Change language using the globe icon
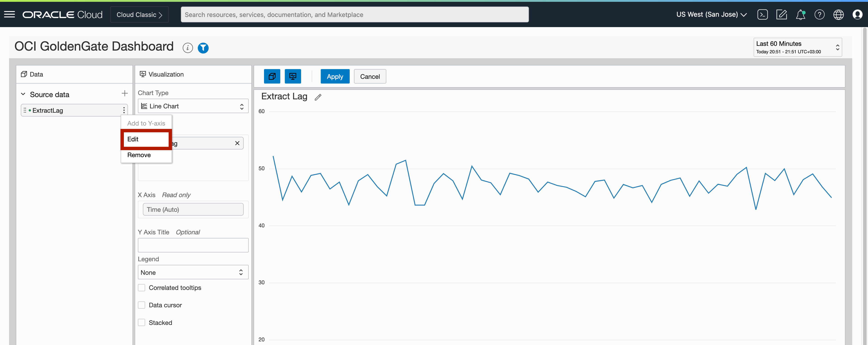The width and height of the screenshot is (868, 345). (x=839, y=14)
